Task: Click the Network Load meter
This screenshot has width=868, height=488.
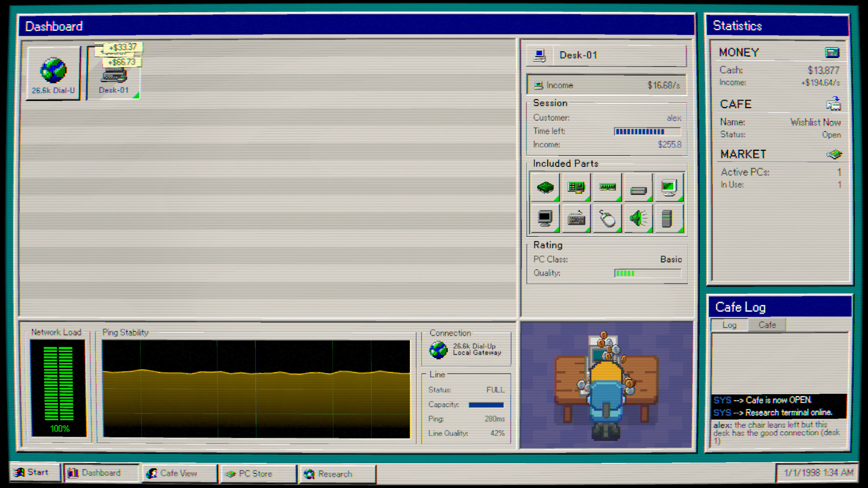Action: click(x=59, y=388)
